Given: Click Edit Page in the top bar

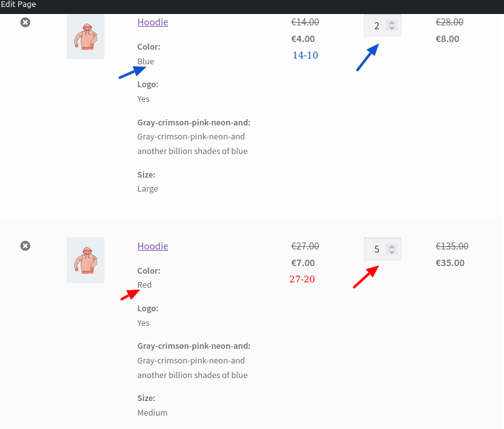Looking at the screenshot, I should (x=18, y=4).
